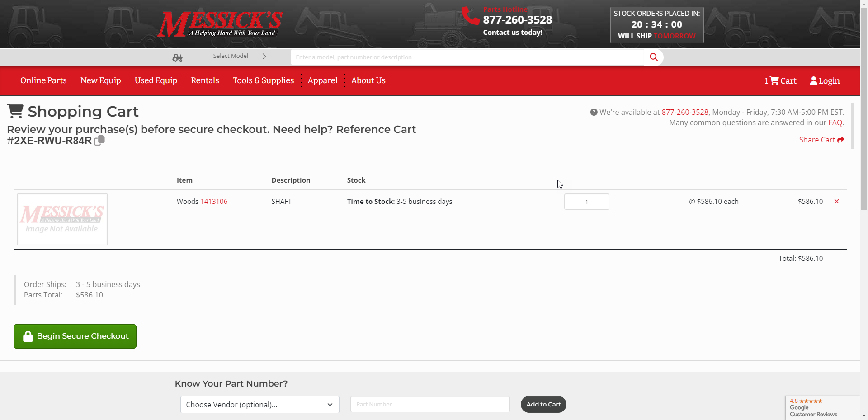Focus the model or part search field

pyautogui.click(x=467, y=57)
